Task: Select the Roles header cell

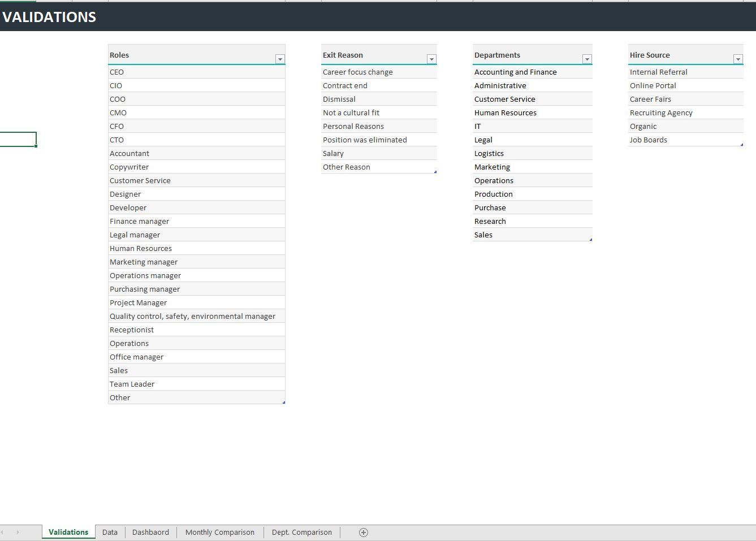Action: [197, 55]
